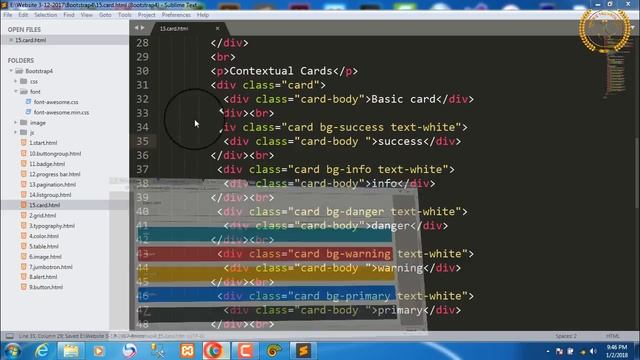
Task: Open font-awesome.min.css file
Action: [61, 112]
